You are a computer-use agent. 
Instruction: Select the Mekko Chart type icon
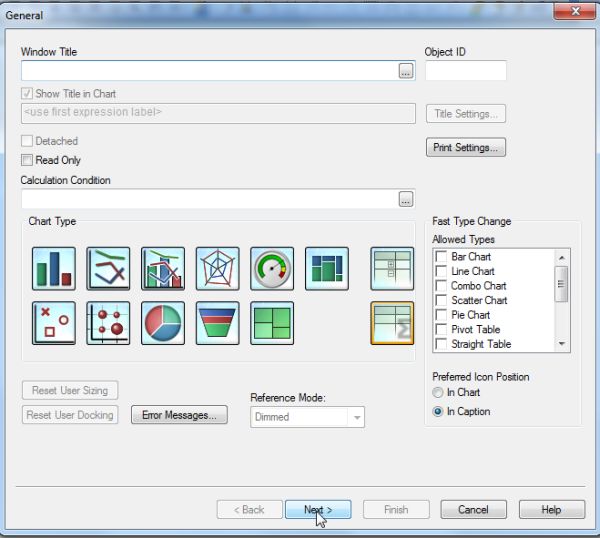327,269
